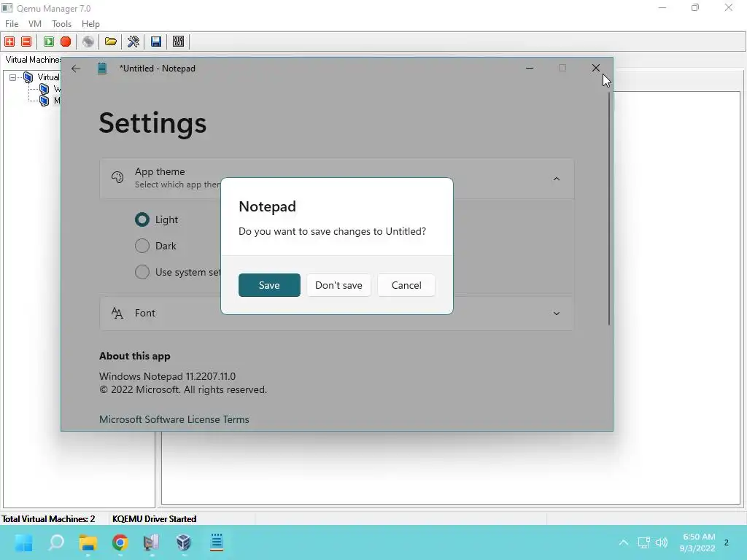Image resolution: width=747 pixels, height=560 pixels.
Task: Switch to the Virtual Machines tab
Action: pos(32,60)
